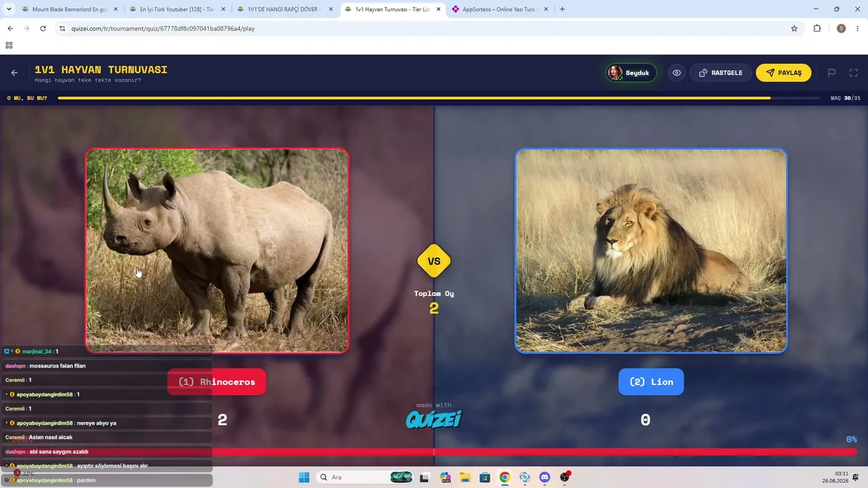This screenshot has width=868, height=488.
Task: Expand the tab search dropdown
Action: (x=9, y=9)
